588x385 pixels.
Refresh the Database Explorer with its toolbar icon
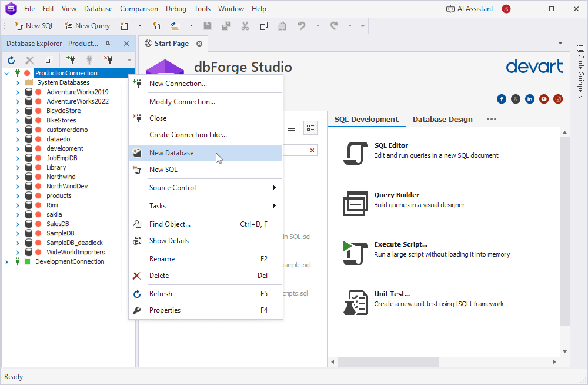click(x=11, y=60)
